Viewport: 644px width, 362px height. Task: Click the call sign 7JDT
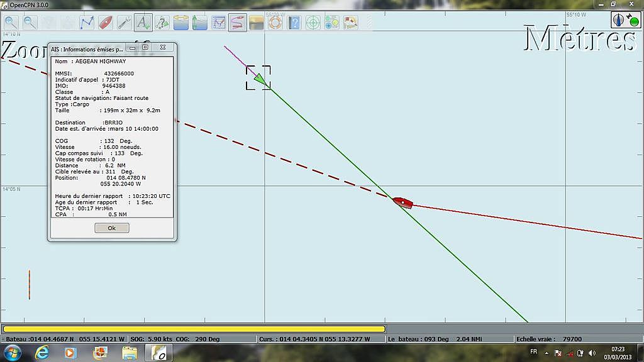[113, 80]
